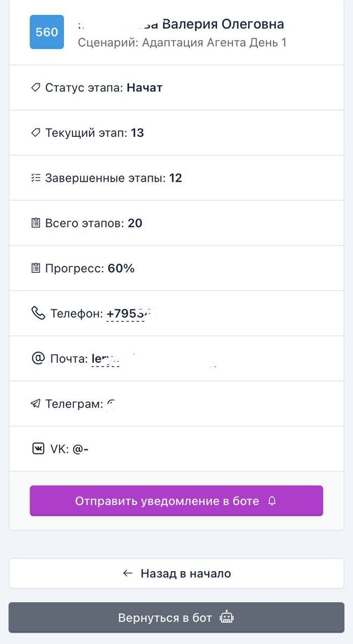
Task: Click the bell icon inside the purple button
Action: pyautogui.click(x=271, y=500)
